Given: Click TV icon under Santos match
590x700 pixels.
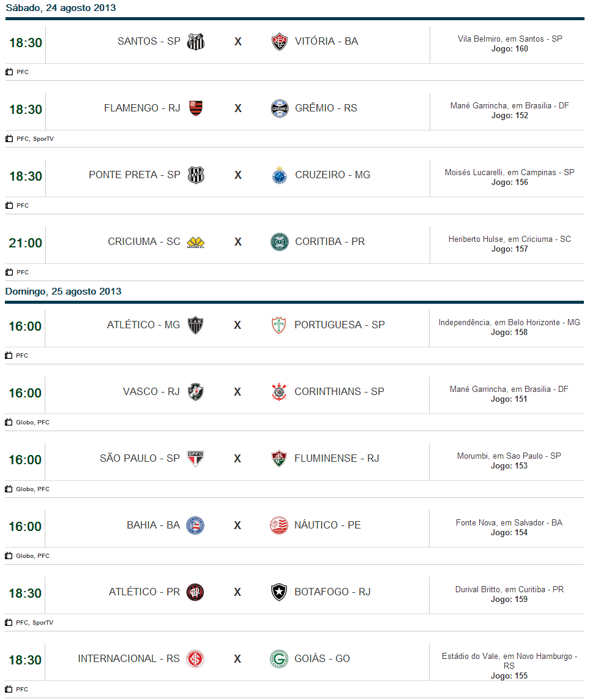Looking at the screenshot, I should (9, 72).
